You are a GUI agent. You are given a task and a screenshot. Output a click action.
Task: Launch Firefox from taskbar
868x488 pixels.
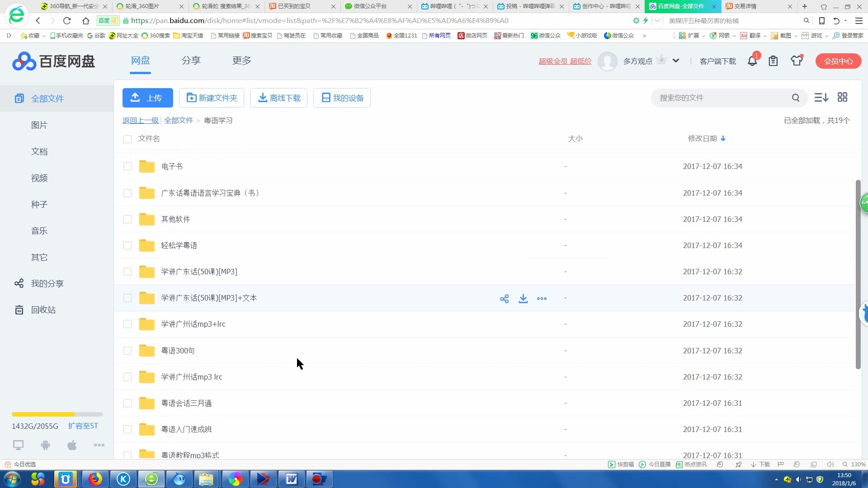pos(95,479)
